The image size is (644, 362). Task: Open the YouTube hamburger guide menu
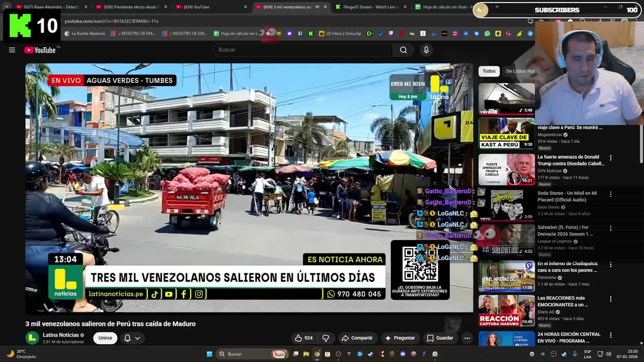point(12,50)
